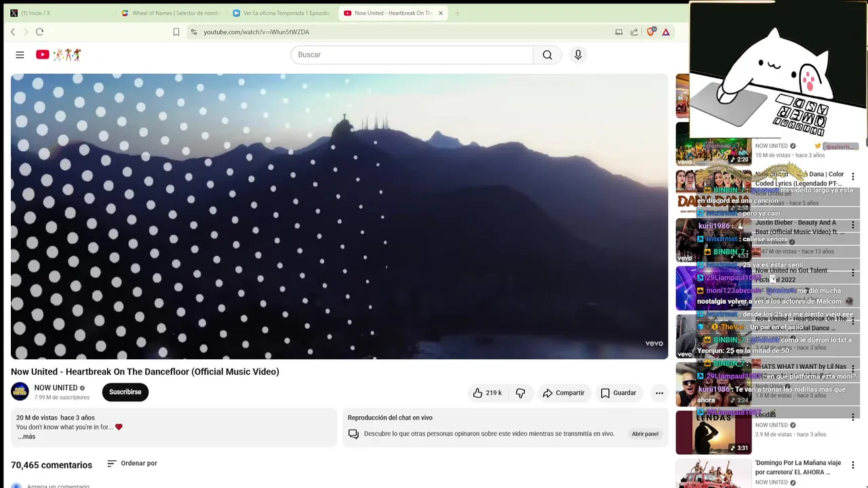
Task: Subscribe with the Suscribirse button
Action: click(x=125, y=392)
